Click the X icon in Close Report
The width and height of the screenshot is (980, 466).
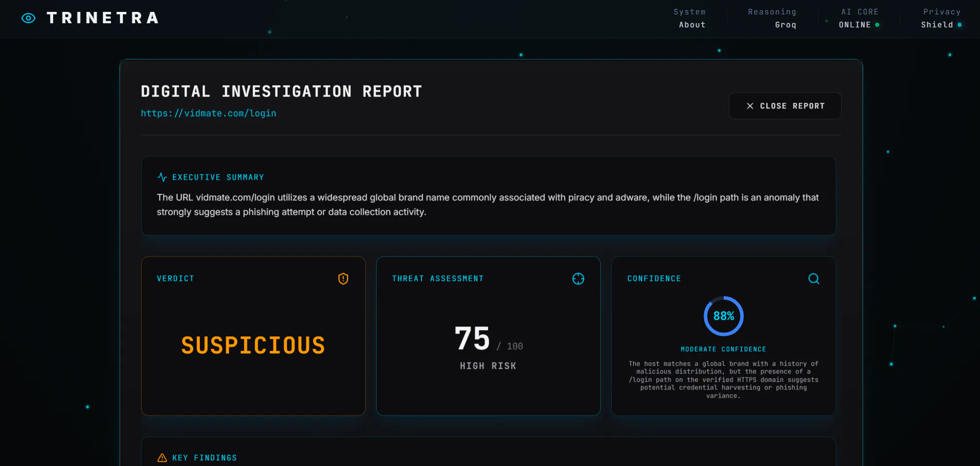tap(750, 106)
